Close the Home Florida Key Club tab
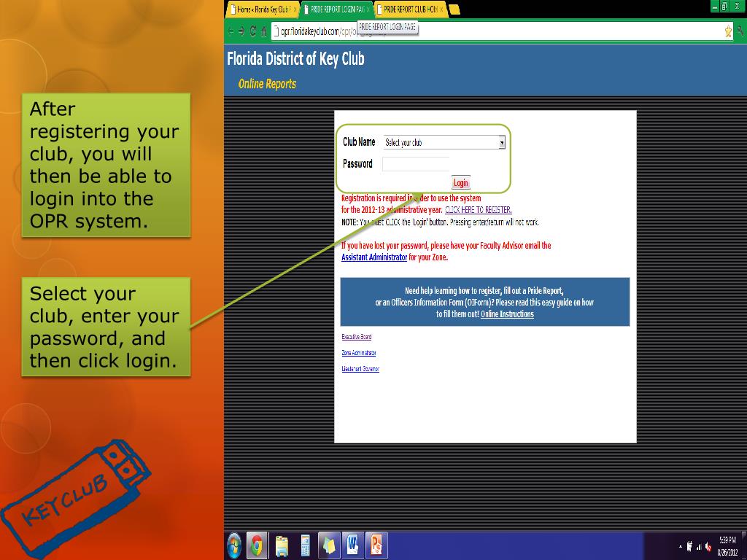 pos(295,9)
